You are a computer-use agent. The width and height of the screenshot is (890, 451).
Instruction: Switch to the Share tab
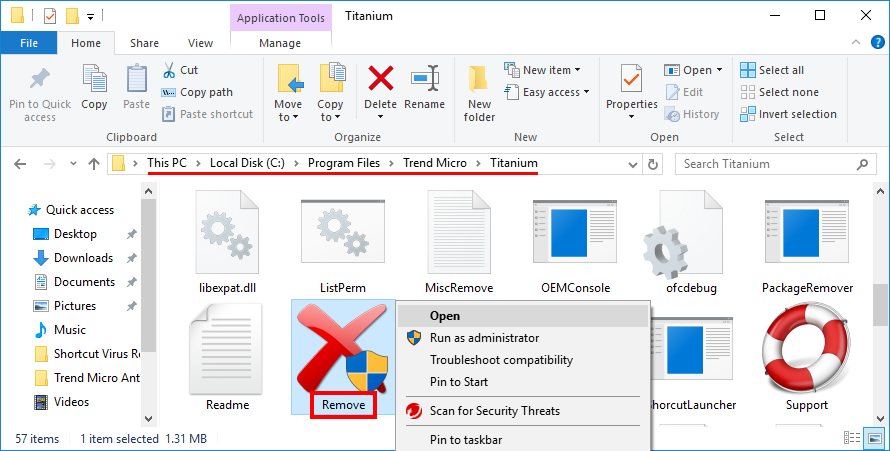[x=144, y=43]
